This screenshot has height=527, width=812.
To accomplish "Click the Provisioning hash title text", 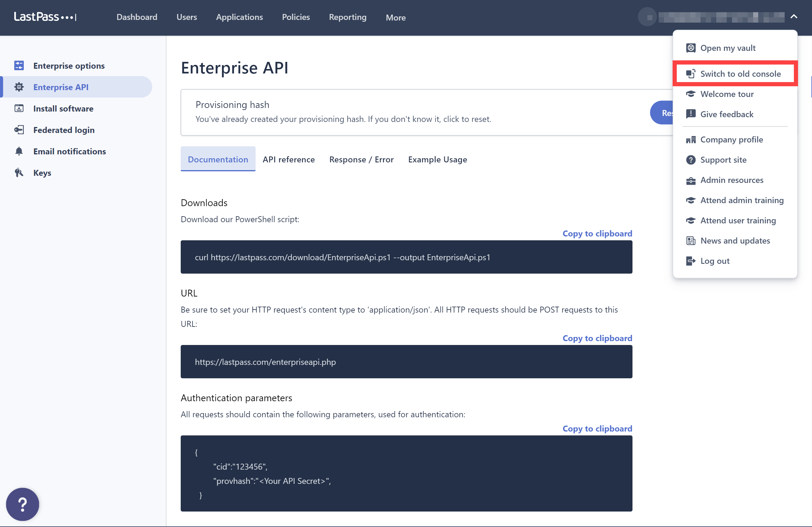I will [x=232, y=104].
